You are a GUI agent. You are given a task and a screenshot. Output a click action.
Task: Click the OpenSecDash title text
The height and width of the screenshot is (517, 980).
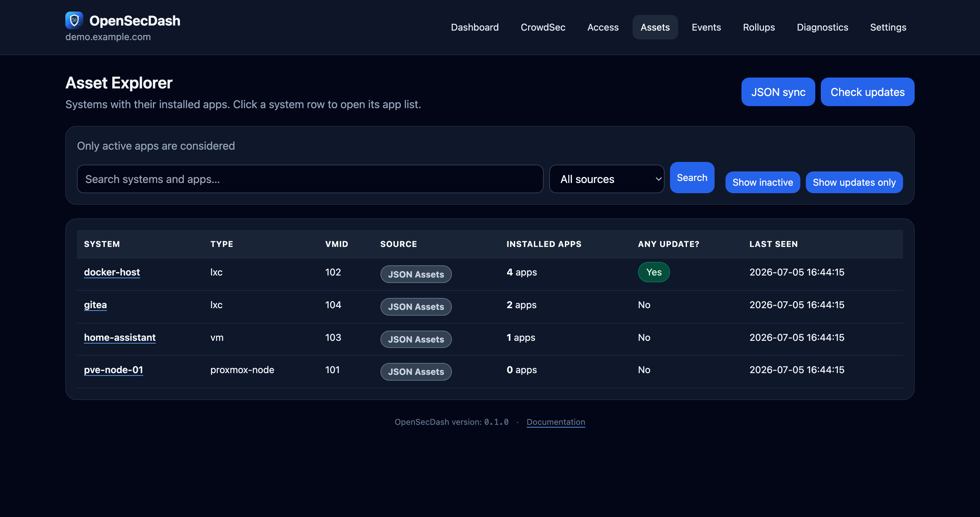pyautogui.click(x=135, y=20)
